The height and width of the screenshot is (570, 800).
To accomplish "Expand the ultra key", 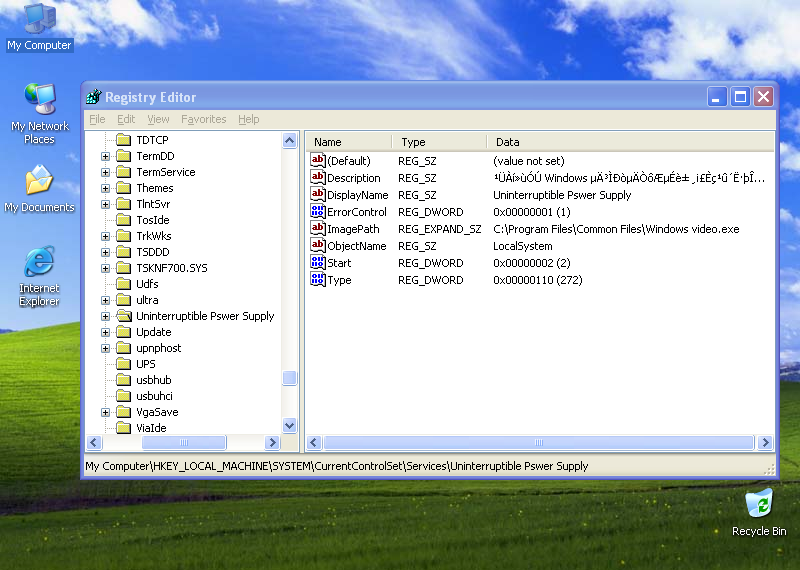I will [105, 300].
